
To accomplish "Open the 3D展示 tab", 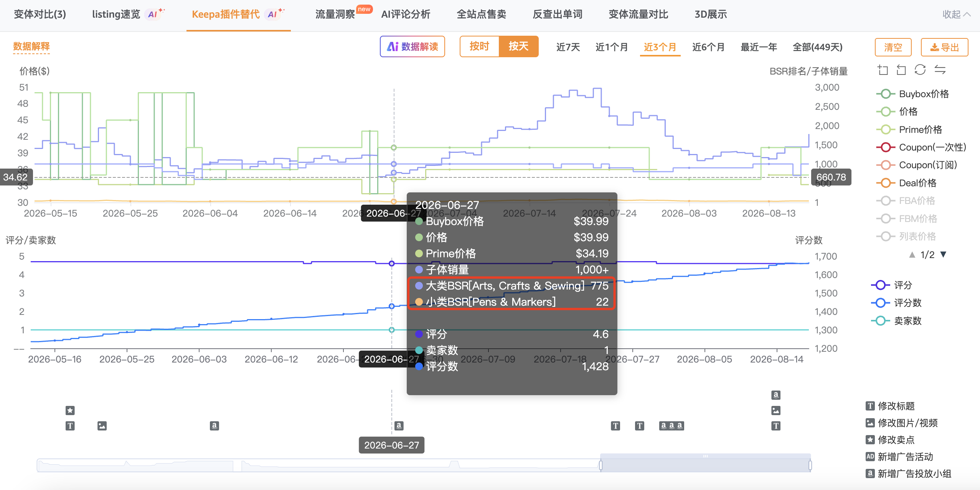I will [711, 14].
